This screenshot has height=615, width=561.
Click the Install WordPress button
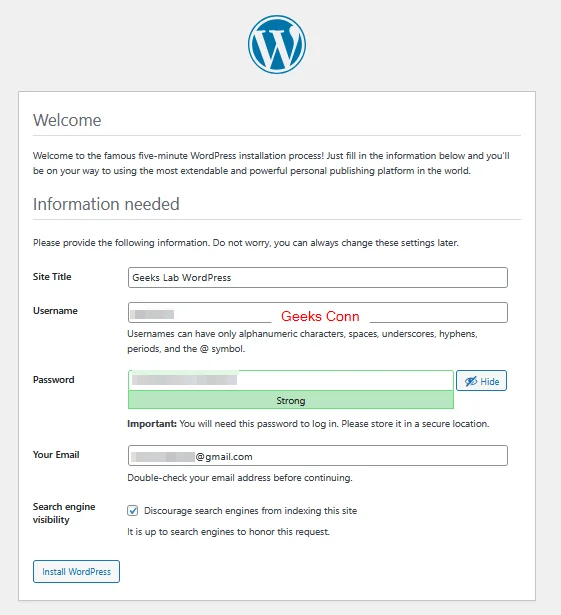pos(76,571)
